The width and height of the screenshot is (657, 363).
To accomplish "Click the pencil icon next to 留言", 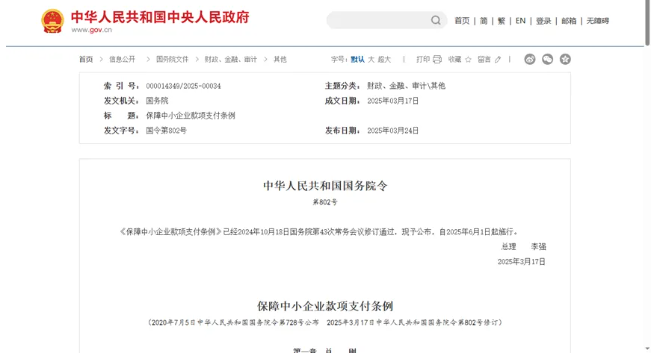I will (497, 60).
